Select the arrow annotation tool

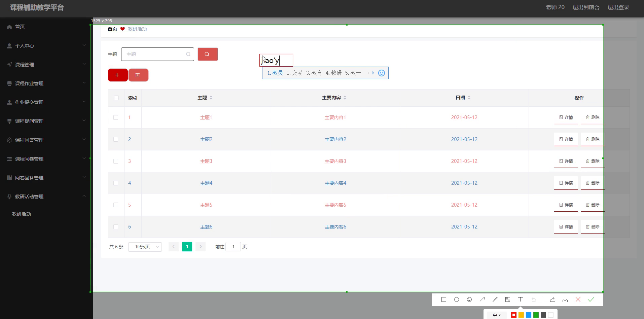(482, 299)
